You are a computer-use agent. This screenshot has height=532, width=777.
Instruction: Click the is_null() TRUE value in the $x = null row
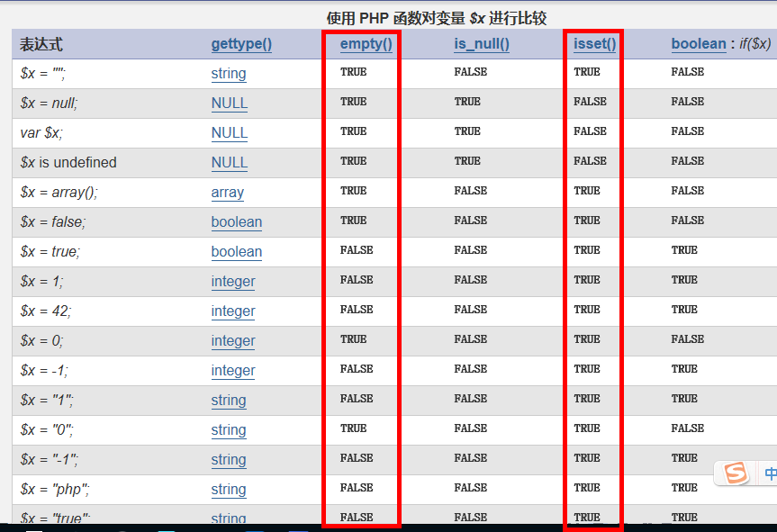pyautogui.click(x=467, y=102)
